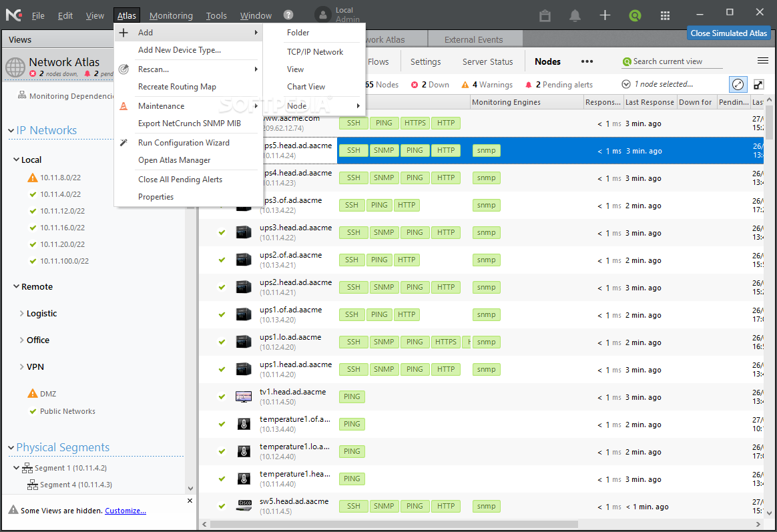Collapse the Local networks group
The width and height of the screenshot is (777, 532).
(x=16, y=160)
